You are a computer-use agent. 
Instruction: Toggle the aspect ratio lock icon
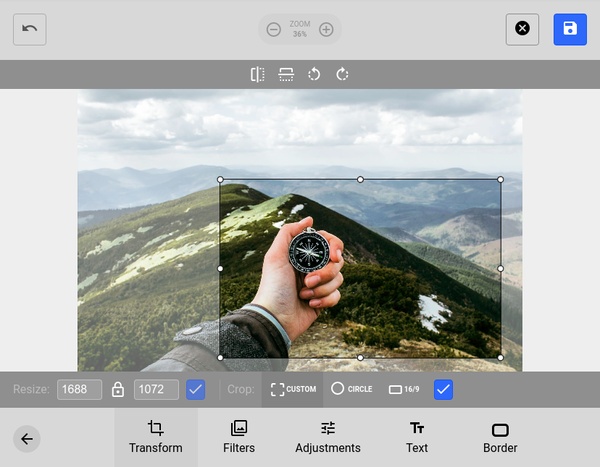(x=118, y=390)
